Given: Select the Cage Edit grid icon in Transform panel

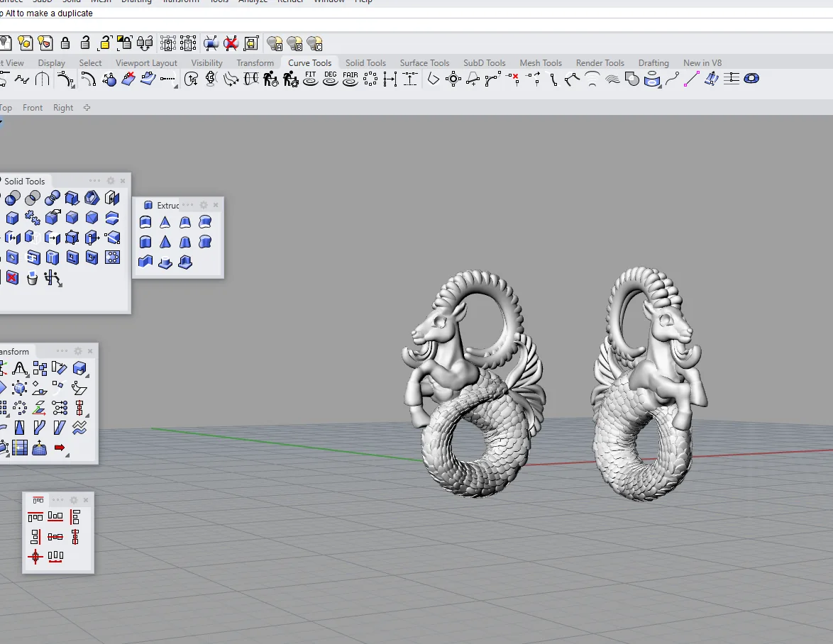Looking at the screenshot, I should tap(20, 448).
